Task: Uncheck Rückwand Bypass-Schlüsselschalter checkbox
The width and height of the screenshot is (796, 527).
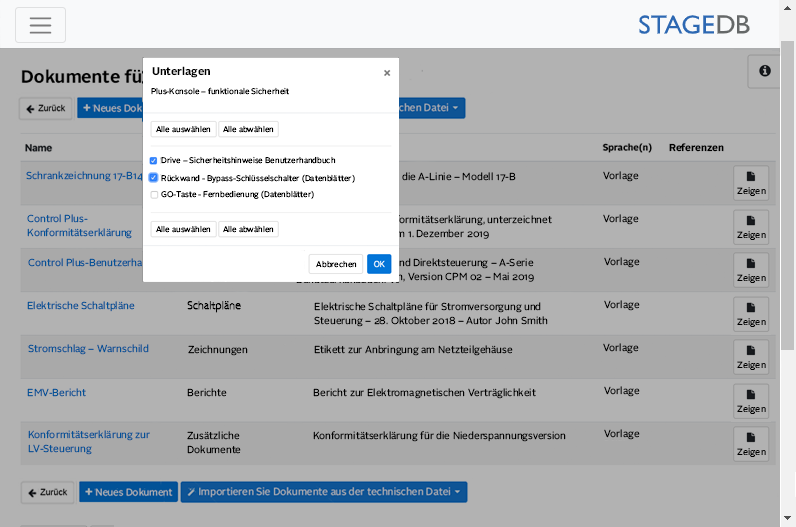Action: (154, 177)
